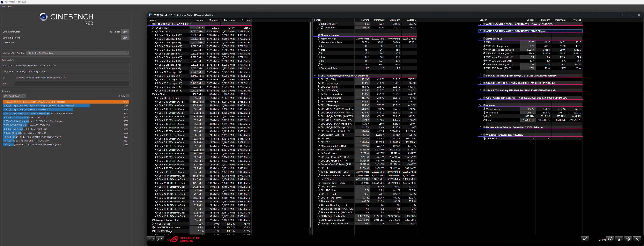Collapse the Windows Hardware Errors (WHEA) group

(x=480, y=135)
